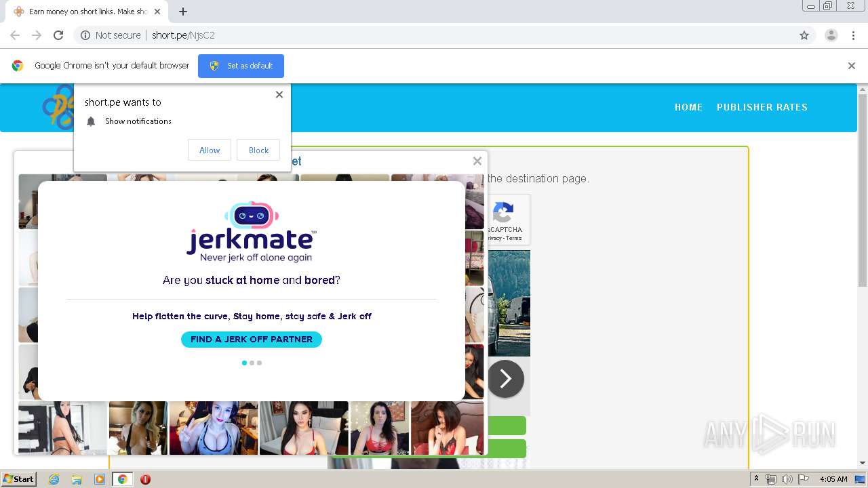This screenshot has height=488, width=868.
Task: Select the third carousel dot in ad
Action: [x=259, y=363]
